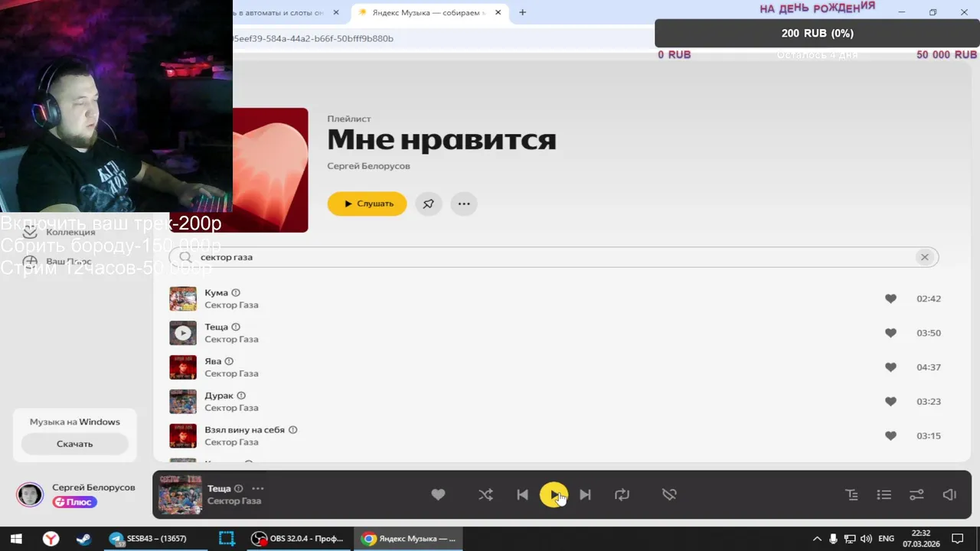Open the play queue list icon
This screenshot has height=551, width=980.
pos(884,495)
